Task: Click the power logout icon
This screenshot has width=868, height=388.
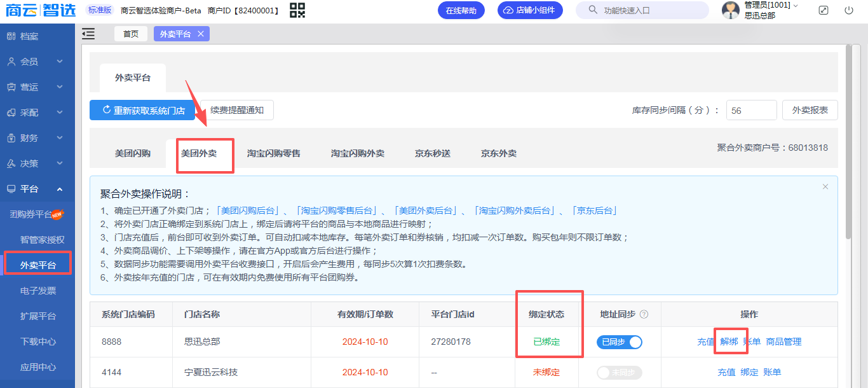Action: pyautogui.click(x=849, y=10)
